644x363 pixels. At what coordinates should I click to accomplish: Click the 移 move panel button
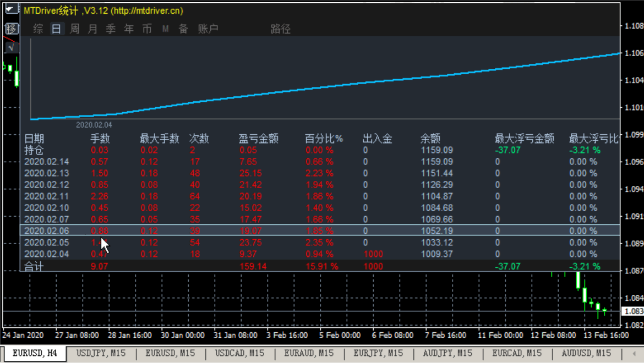click(x=12, y=29)
